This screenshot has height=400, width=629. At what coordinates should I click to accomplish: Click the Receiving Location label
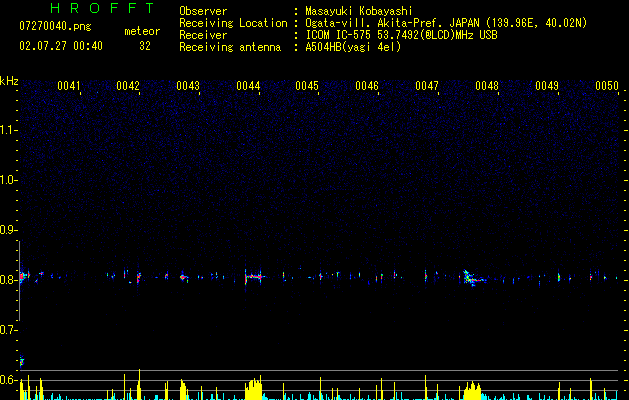click(233, 23)
